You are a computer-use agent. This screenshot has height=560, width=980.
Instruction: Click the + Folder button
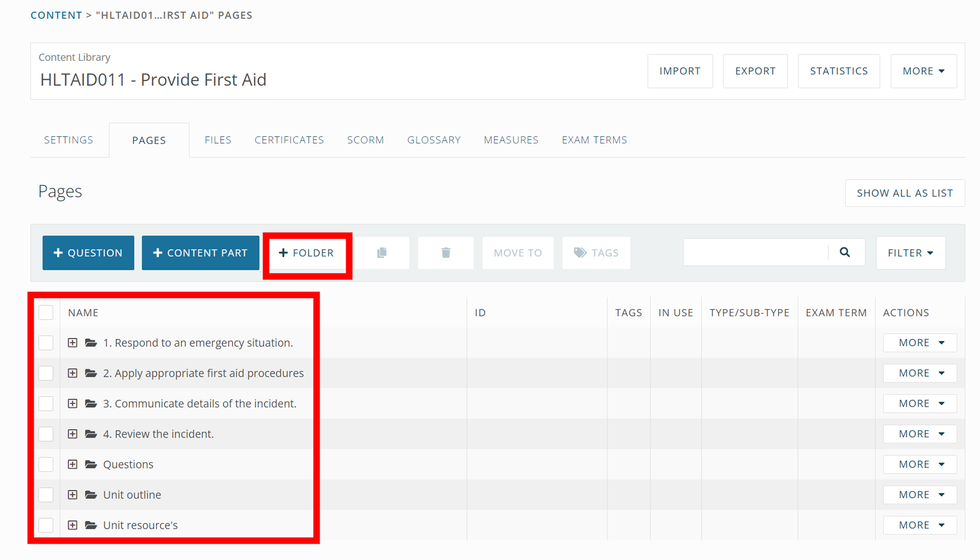point(307,253)
